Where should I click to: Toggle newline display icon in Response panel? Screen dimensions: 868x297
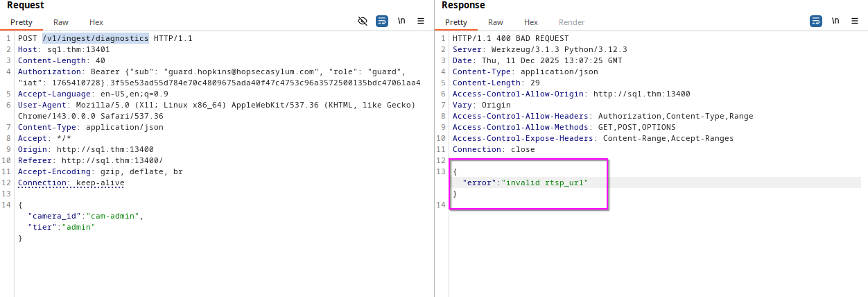(835, 22)
